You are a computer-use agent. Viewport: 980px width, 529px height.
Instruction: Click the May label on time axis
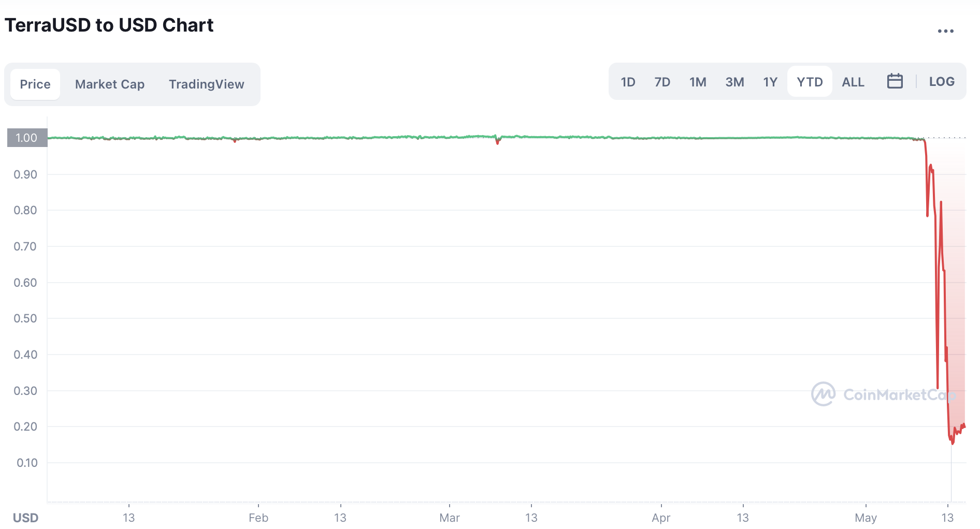(866, 518)
